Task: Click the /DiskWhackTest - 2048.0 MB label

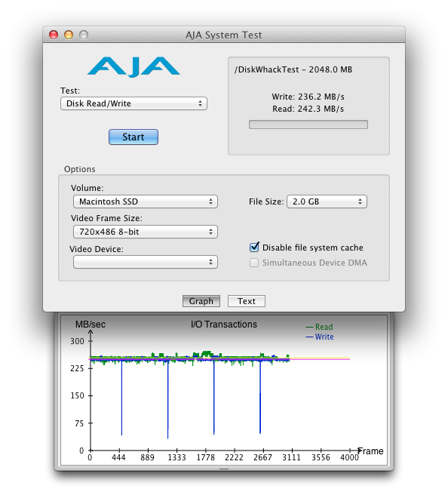Action: tap(293, 69)
